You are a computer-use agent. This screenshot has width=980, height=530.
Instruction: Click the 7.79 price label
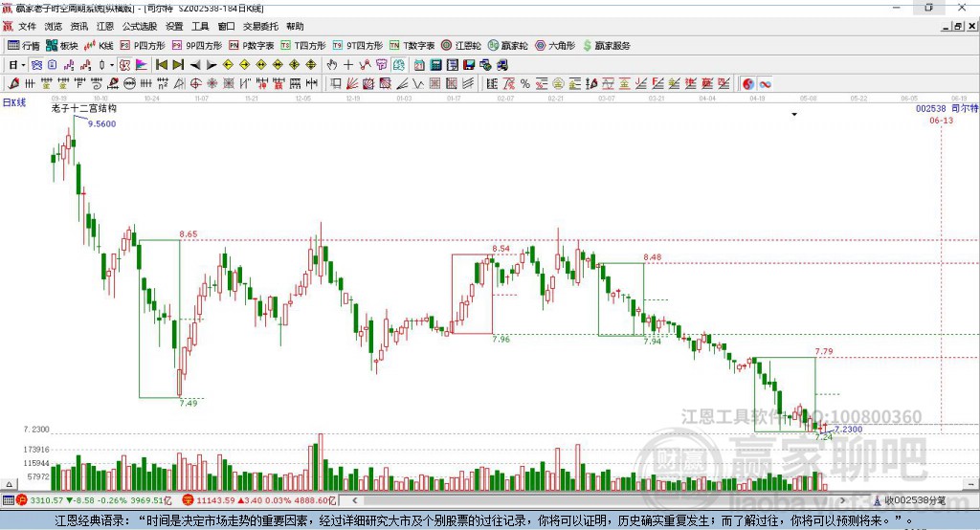(x=824, y=351)
